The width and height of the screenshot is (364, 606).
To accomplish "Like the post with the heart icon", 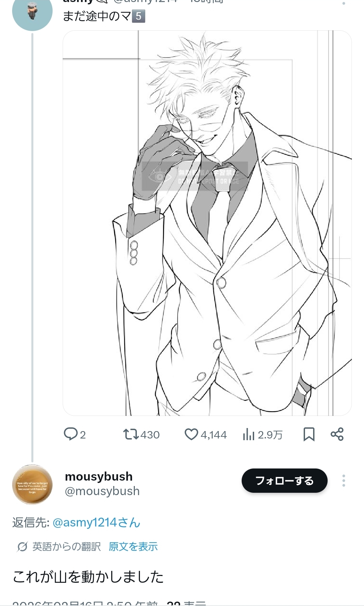I will 191,434.
